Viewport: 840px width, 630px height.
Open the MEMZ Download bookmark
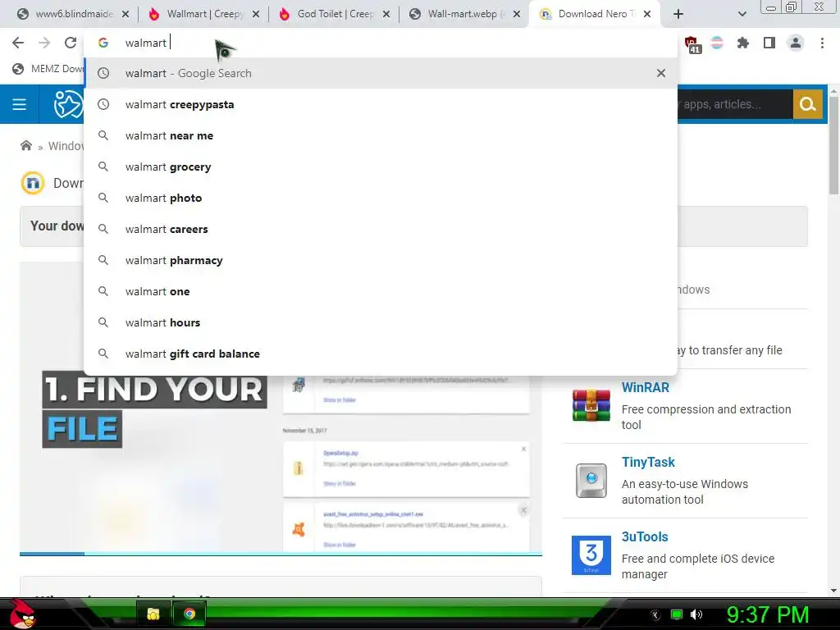click(x=48, y=69)
